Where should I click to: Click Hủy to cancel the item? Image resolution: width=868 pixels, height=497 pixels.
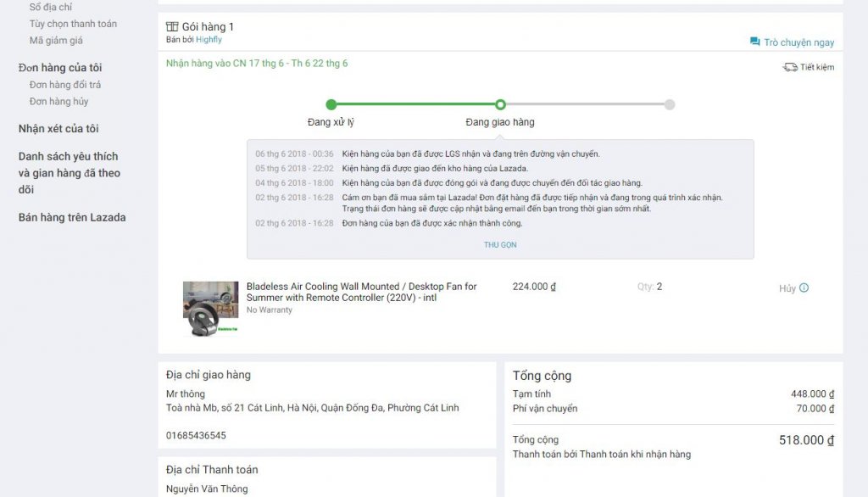[787, 288]
